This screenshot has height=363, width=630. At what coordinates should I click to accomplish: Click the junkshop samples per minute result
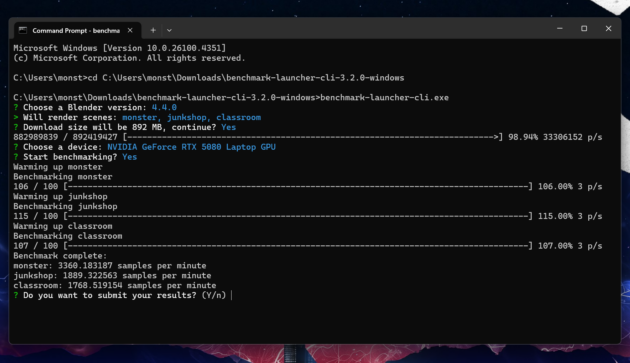[x=112, y=276]
